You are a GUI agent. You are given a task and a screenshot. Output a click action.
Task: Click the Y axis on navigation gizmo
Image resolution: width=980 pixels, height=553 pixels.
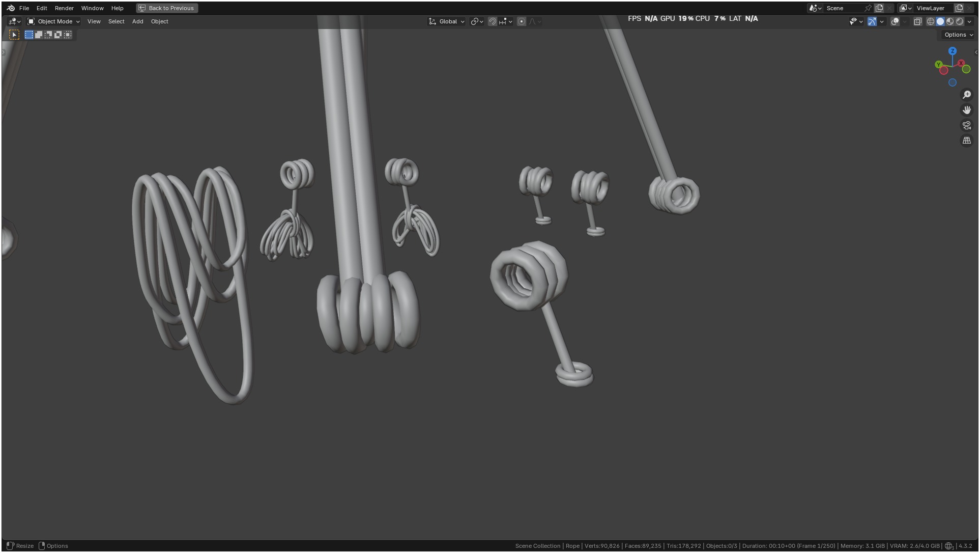click(938, 65)
